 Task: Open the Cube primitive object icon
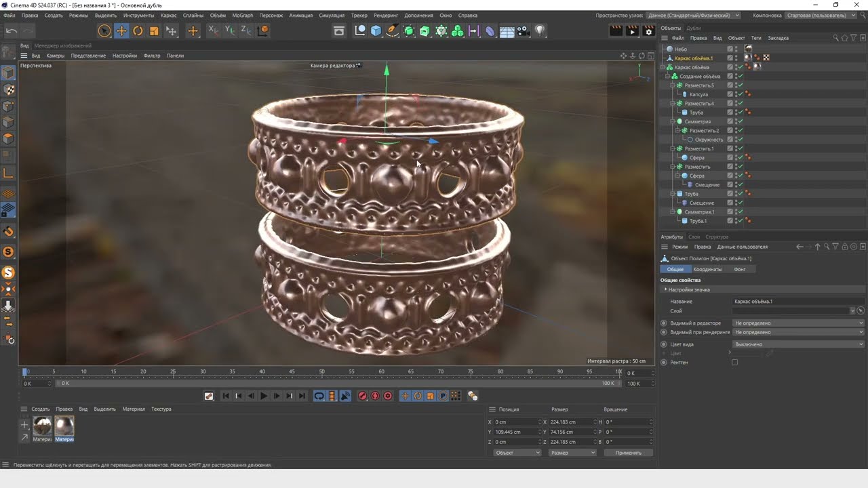376,30
